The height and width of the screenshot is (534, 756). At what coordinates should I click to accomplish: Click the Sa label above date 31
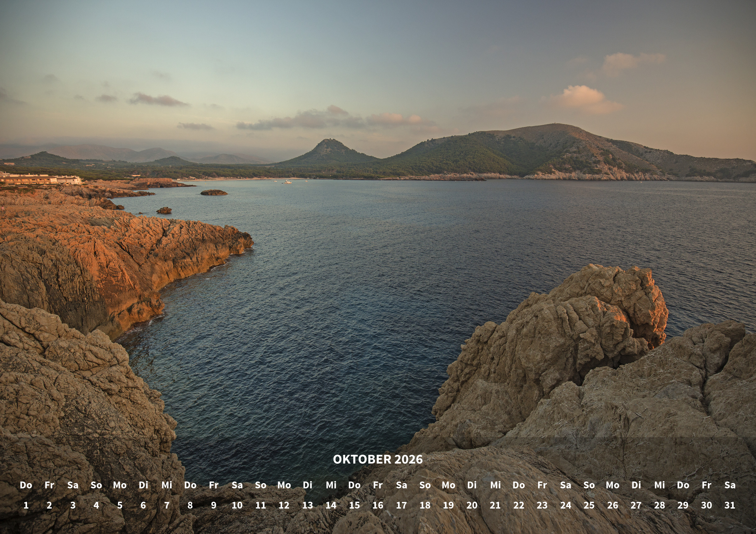[730, 485]
